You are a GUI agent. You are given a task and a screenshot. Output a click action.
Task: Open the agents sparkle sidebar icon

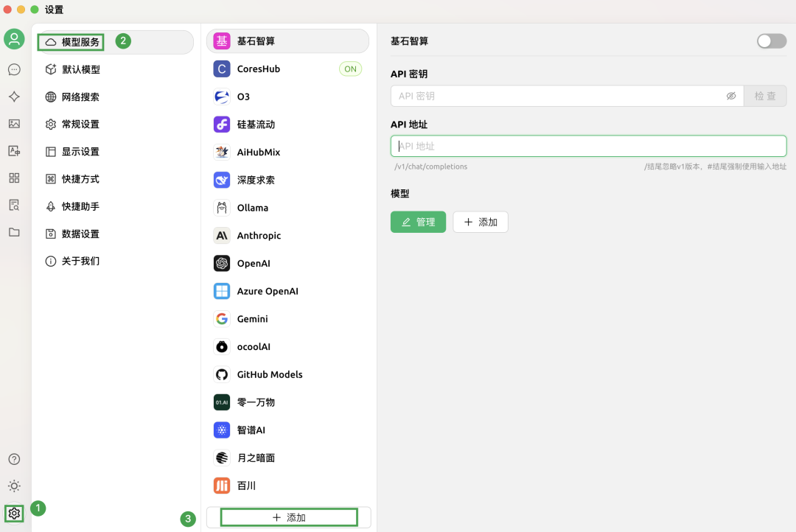(x=14, y=97)
